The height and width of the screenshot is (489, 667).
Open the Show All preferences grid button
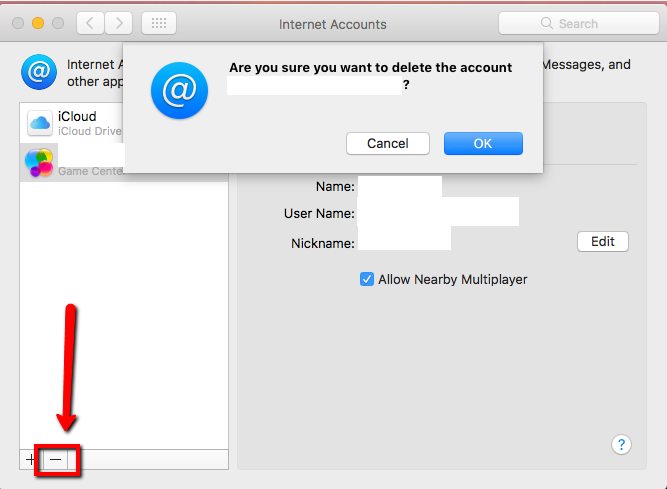pyautogui.click(x=159, y=23)
